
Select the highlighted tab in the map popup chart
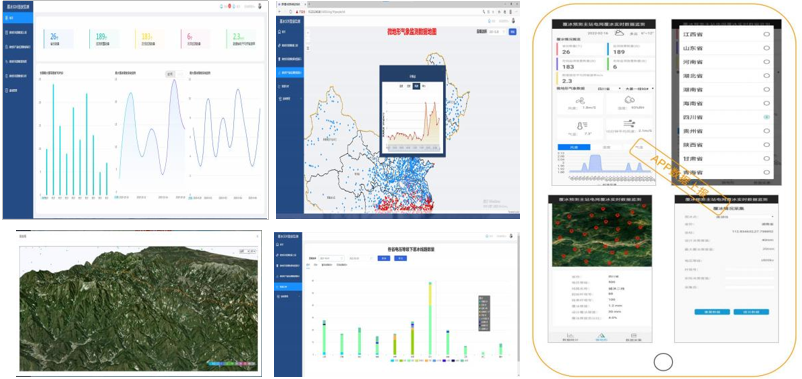pyautogui.click(x=416, y=86)
